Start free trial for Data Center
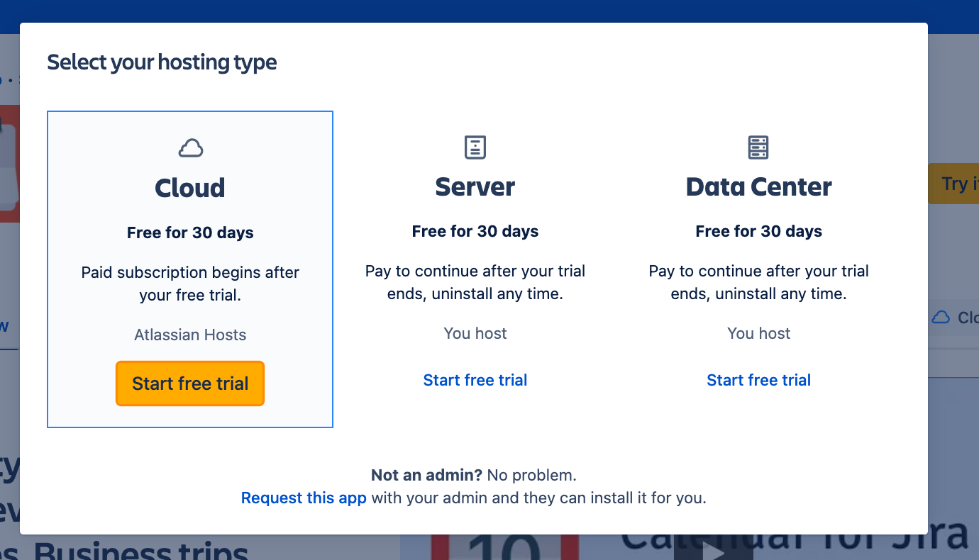979x560 pixels. tap(758, 380)
